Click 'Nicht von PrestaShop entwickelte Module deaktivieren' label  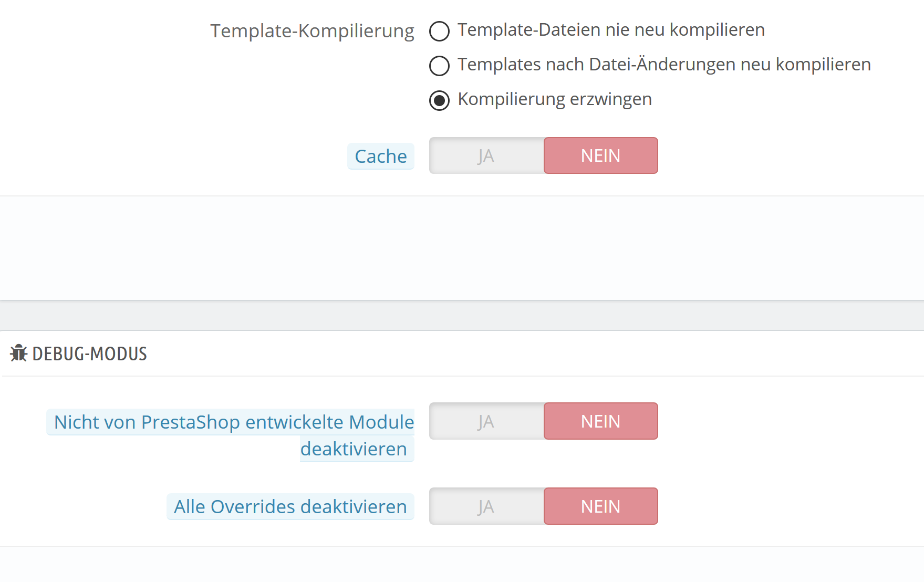(x=234, y=422)
